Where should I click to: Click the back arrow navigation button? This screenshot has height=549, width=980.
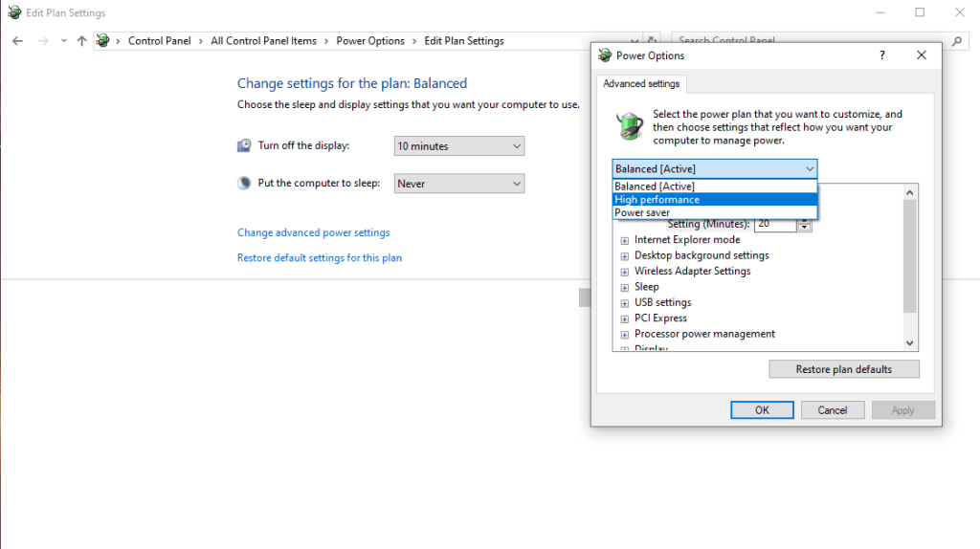pos(17,41)
